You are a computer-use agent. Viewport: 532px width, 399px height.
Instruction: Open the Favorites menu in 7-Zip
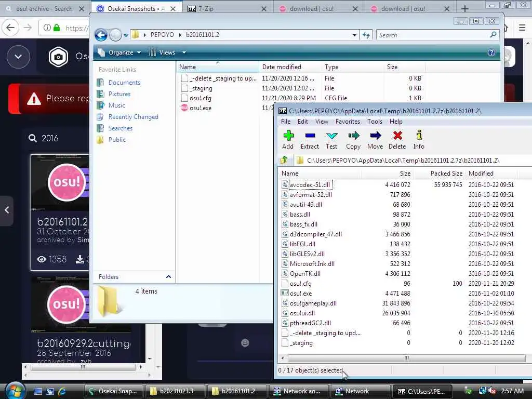pos(348,122)
